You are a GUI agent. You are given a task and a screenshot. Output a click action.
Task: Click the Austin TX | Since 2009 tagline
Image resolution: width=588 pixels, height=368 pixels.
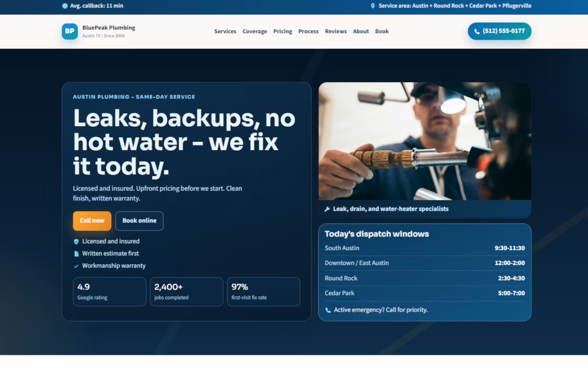coord(103,36)
